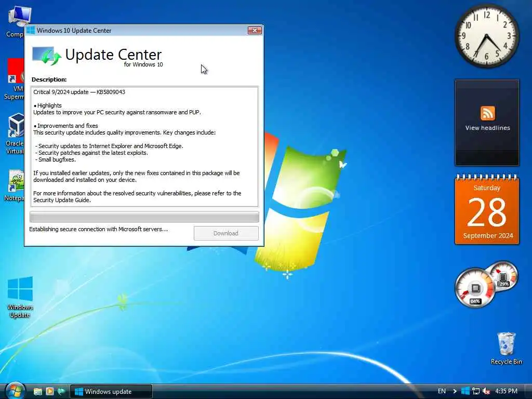This screenshot has height=399, width=532.
Task: Select the Oracle VirtualBox desktop shortcut
Action: click(x=15, y=134)
